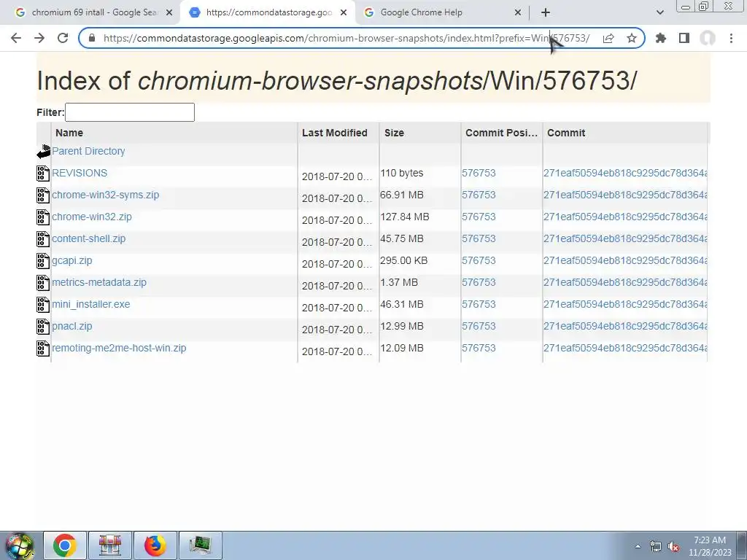Open the archive tool taskbar icon

111,545
